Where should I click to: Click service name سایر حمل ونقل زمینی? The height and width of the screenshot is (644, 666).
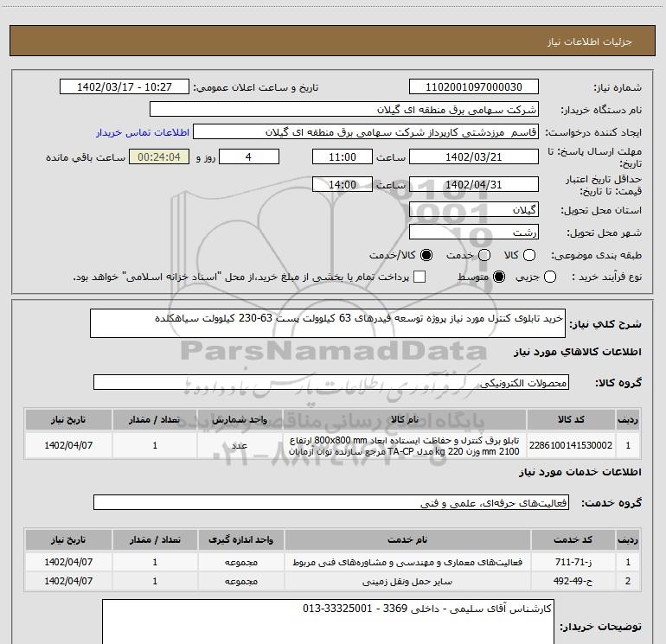407,581
